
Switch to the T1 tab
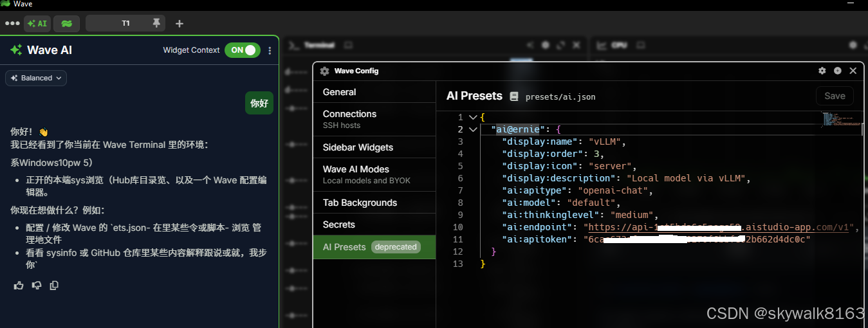tap(125, 23)
